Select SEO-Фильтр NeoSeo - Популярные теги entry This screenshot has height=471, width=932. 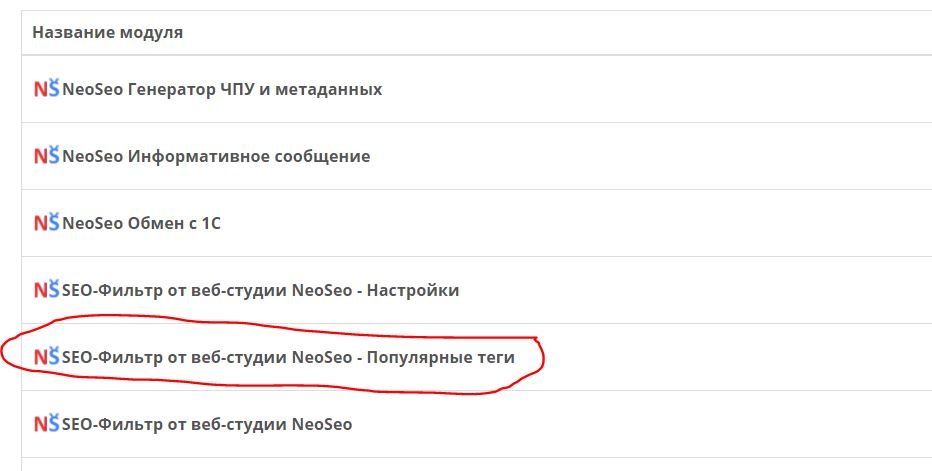tap(288, 358)
